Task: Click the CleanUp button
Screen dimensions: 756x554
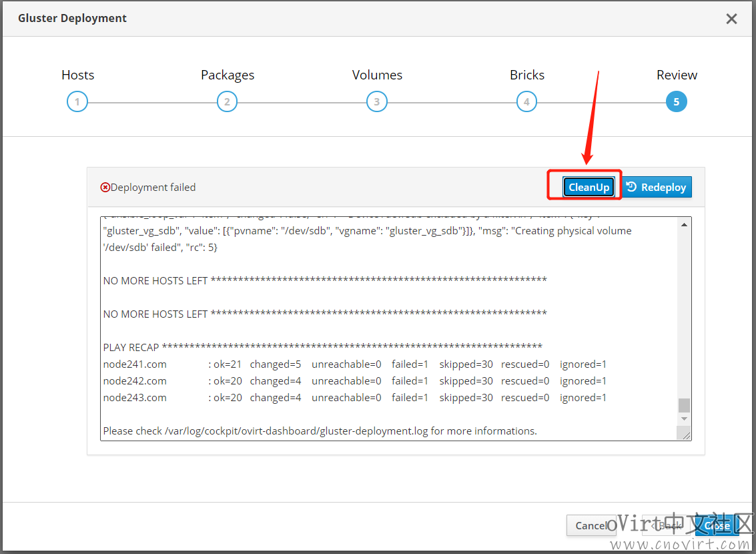Action: (x=589, y=187)
